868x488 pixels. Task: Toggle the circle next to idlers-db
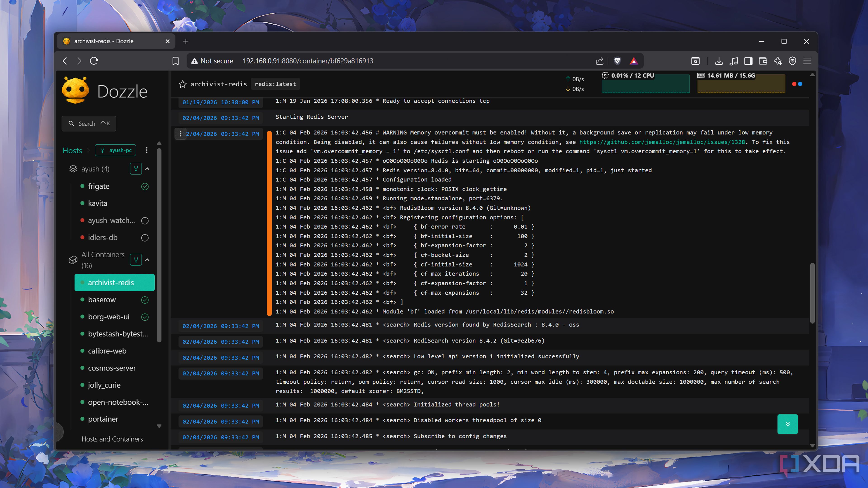(x=145, y=238)
